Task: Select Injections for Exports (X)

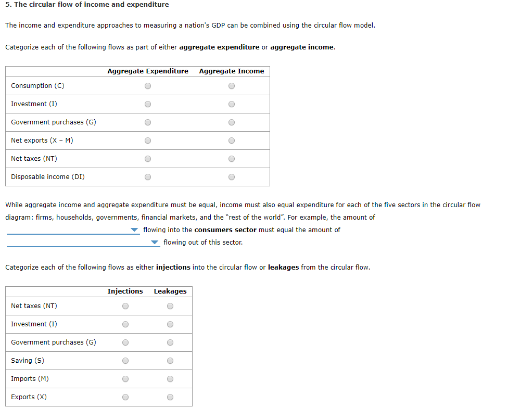Action: tap(125, 397)
